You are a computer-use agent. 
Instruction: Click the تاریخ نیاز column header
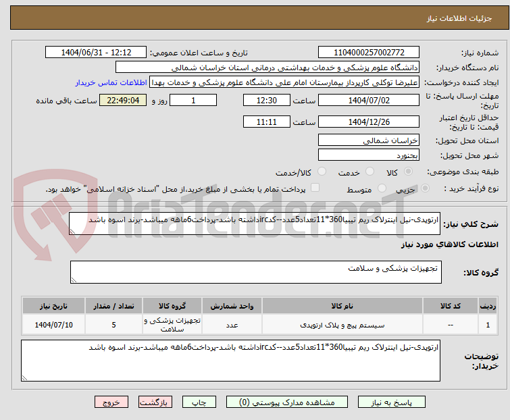click(53, 306)
